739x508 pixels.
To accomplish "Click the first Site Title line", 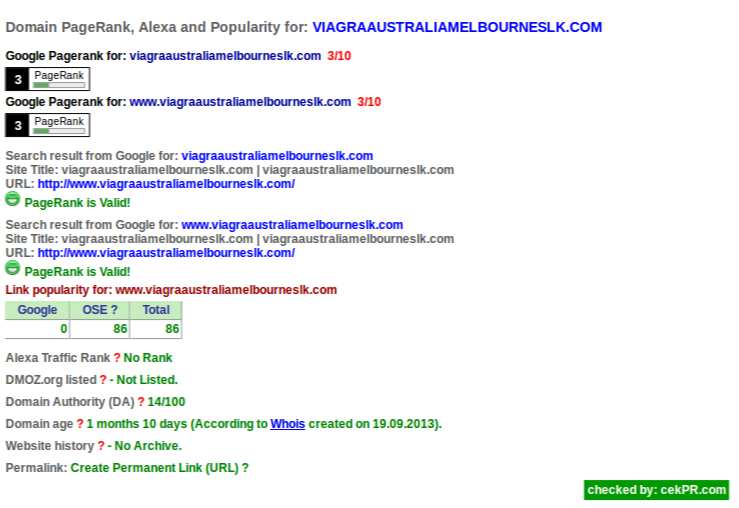I will [x=230, y=170].
